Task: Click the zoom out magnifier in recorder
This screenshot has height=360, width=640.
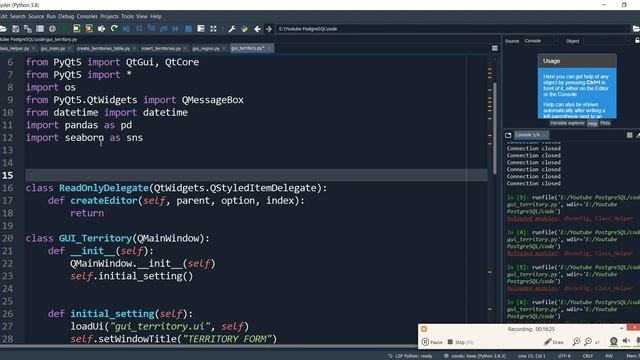Action: tap(588, 342)
